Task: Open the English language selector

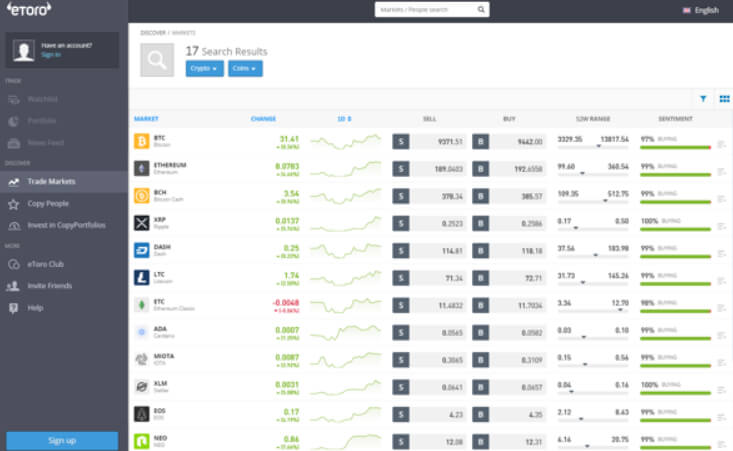Action: (x=700, y=10)
